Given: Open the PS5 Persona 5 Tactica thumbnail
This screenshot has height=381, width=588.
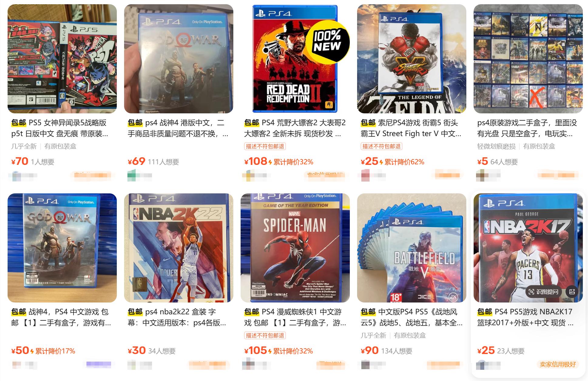Looking at the screenshot, I should click(x=62, y=59).
